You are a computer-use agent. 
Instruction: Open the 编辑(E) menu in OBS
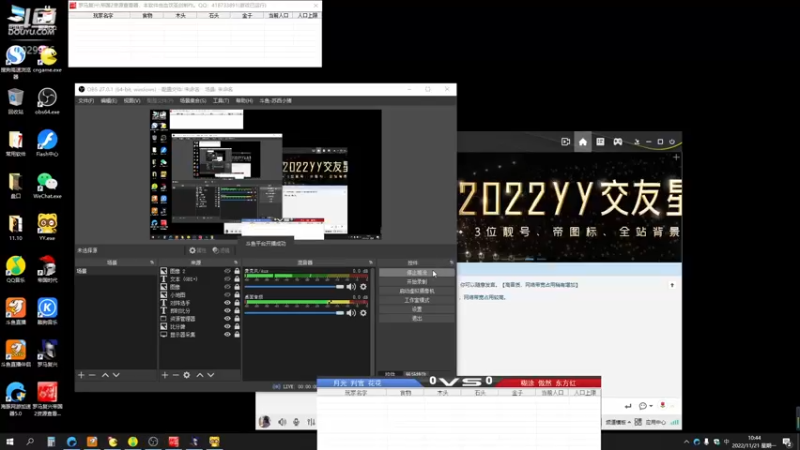[x=108, y=101]
